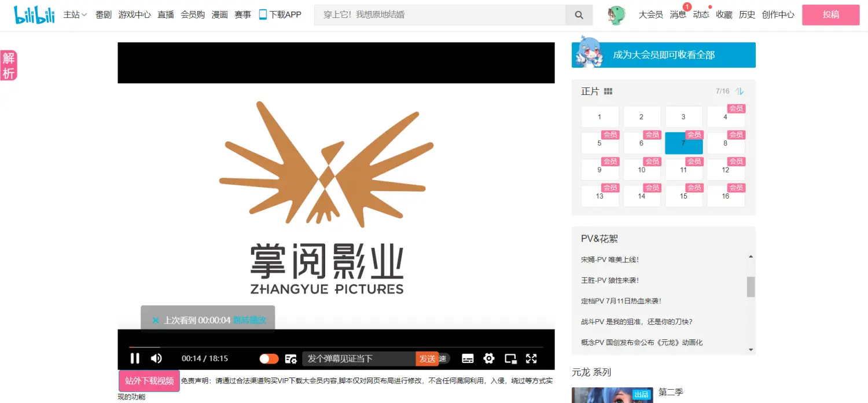Pause the video playback
The image size is (868, 403).
point(135,358)
